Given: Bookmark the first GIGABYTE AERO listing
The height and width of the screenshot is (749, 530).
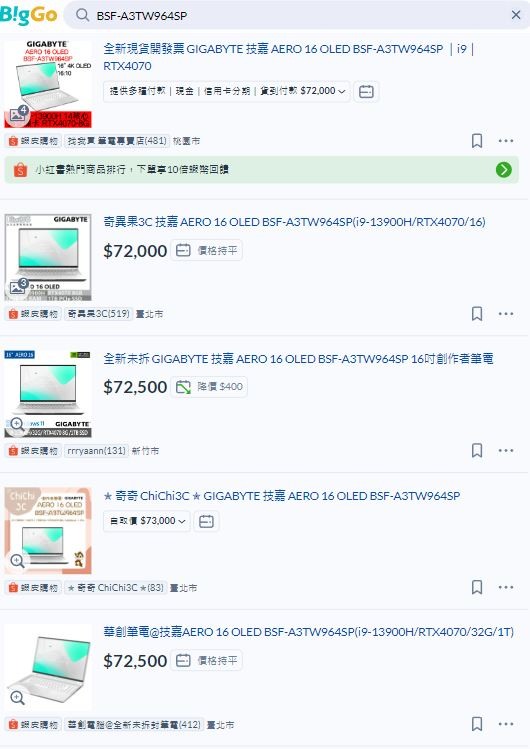Looking at the screenshot, I should pyautogui.click(x=477, y=141).
